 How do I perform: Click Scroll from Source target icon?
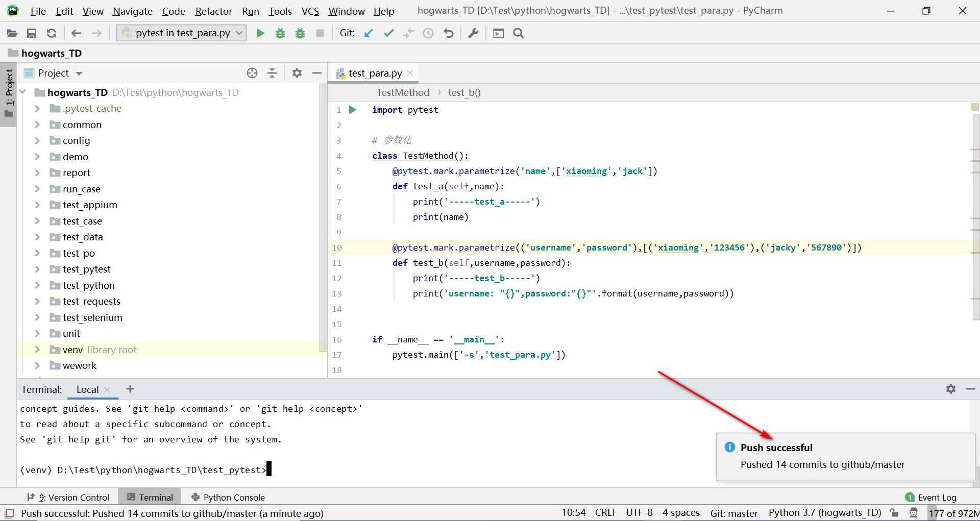coord(252,73)
